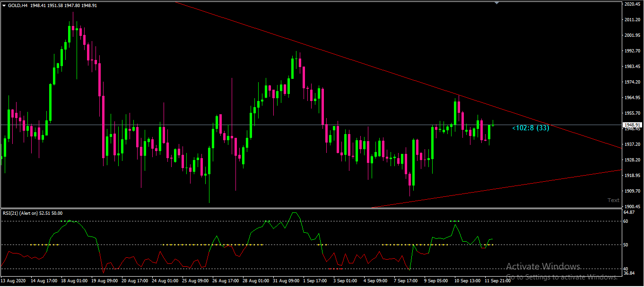Click the 2001.95 price scale label
The width and height of the screenshot is (644, 287).
coord(632,35)
